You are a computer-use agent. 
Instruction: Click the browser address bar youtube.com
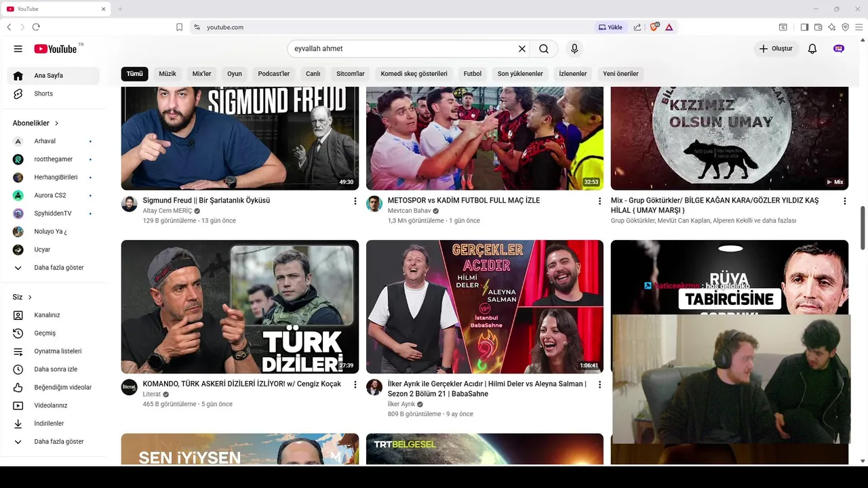point(225,27)
